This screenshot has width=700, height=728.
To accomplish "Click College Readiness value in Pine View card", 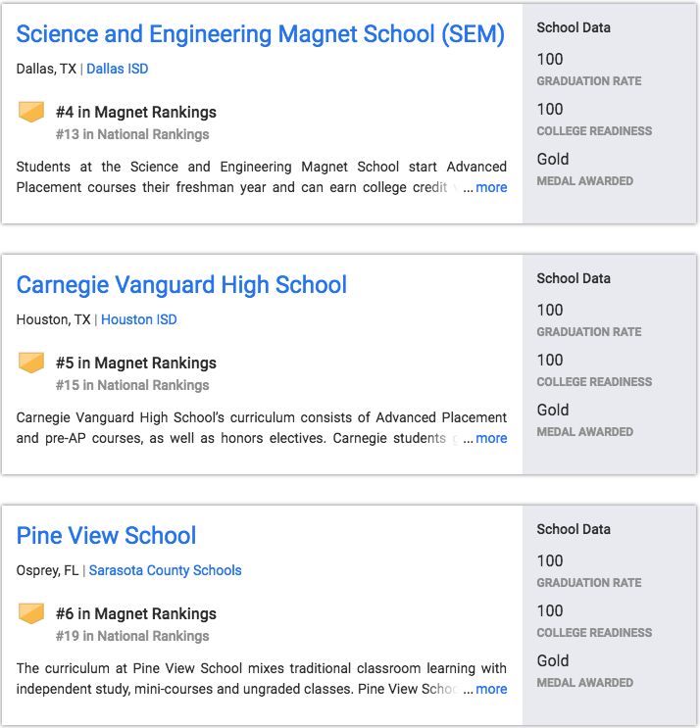I will 550,610.
